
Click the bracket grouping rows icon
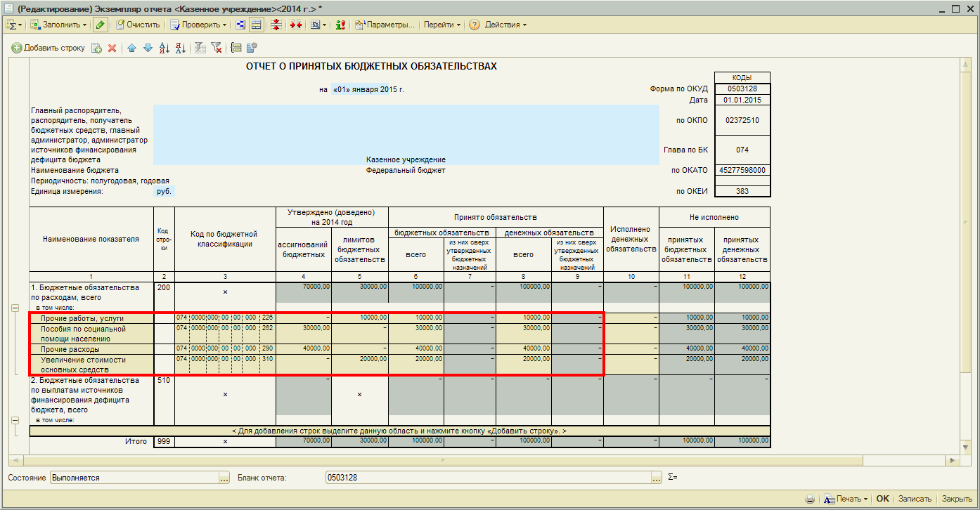[x=236, y=48]
